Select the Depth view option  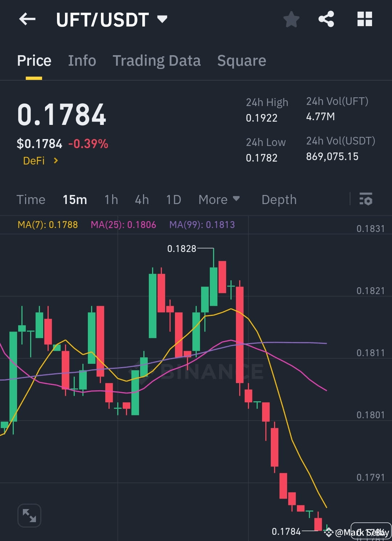click(x=279, y=199)
